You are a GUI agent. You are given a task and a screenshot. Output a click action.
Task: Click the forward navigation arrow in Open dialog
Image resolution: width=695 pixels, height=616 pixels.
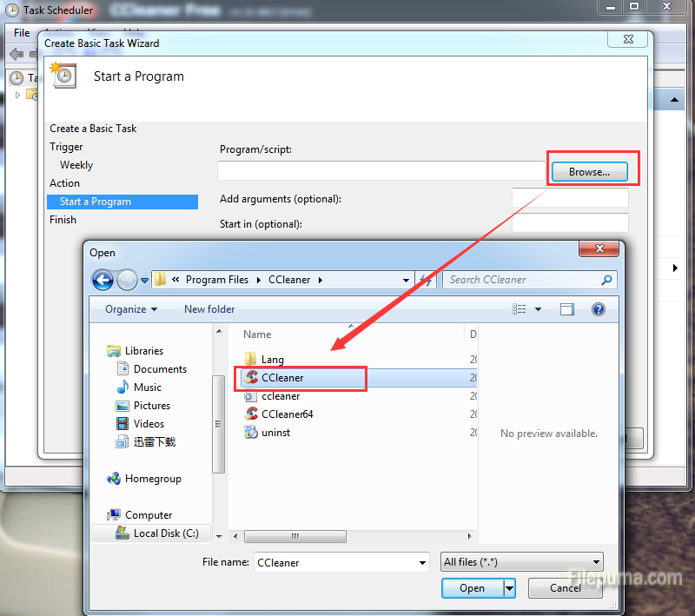pyautogui.click(x=128, y=280)
